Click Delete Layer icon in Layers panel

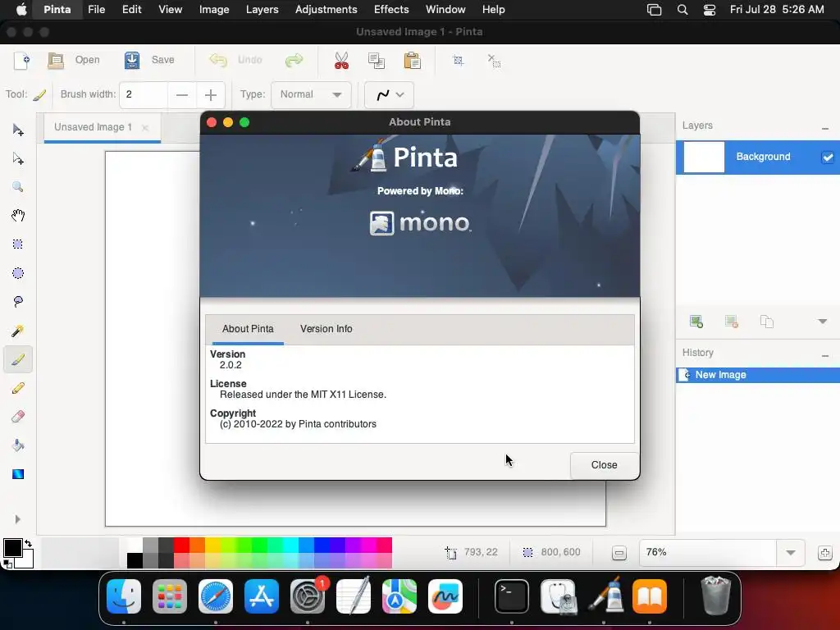pyautogui.click(x=732, y=322)
